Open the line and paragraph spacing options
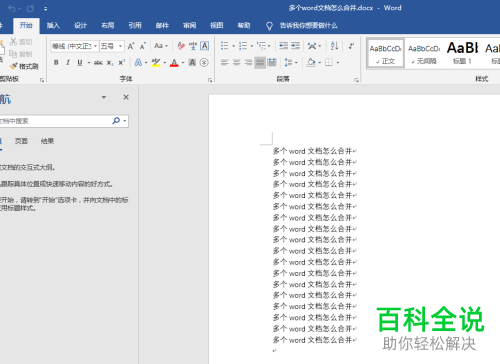 288,62
